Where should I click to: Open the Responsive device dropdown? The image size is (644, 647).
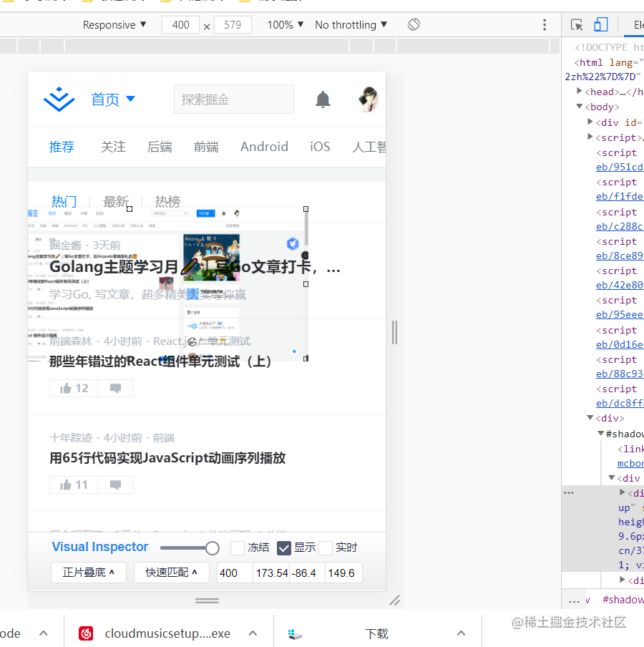[114, 25]
